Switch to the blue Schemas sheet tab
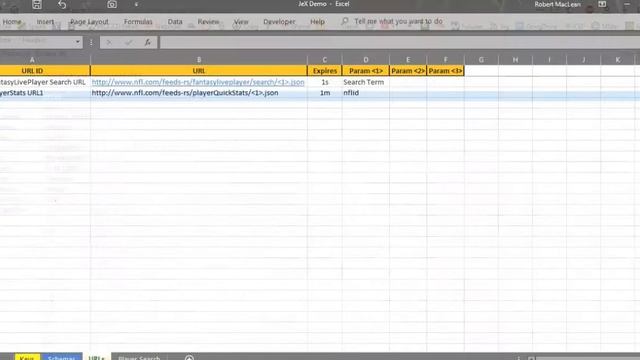 coord(61,357)
